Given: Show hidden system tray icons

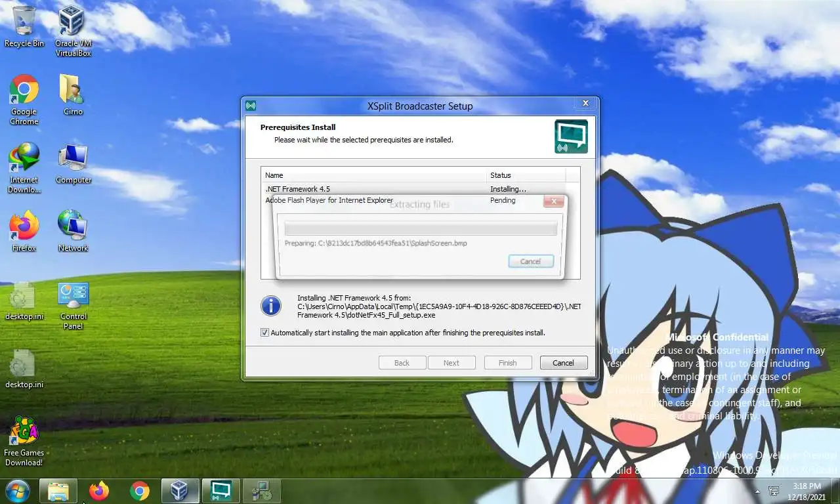Looking at the screenshot, I should 758,491.
